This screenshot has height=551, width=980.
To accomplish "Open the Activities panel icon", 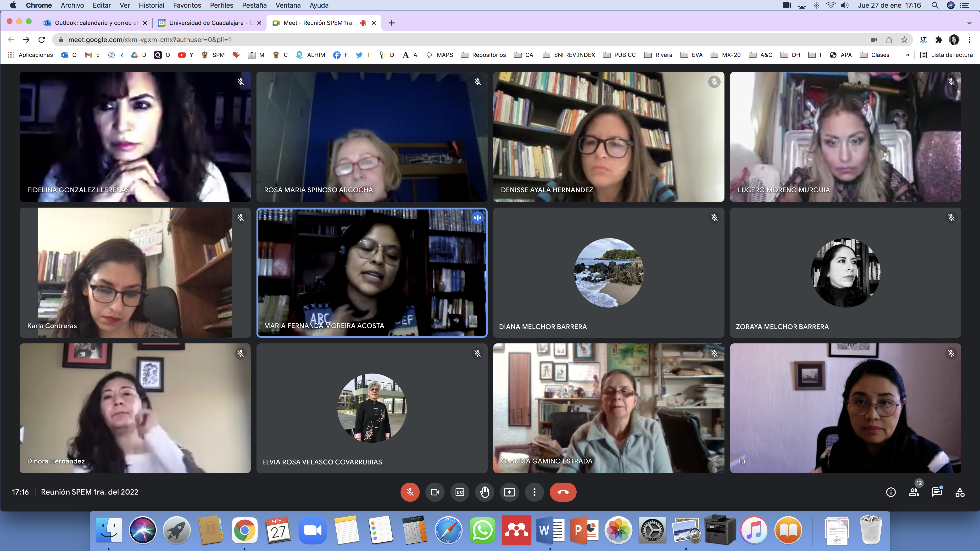I will coord(959,492).
